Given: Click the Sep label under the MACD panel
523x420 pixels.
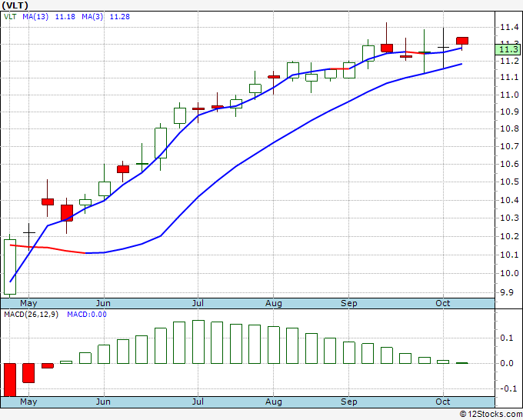Looking at the screenshot, I should [349, 402].
